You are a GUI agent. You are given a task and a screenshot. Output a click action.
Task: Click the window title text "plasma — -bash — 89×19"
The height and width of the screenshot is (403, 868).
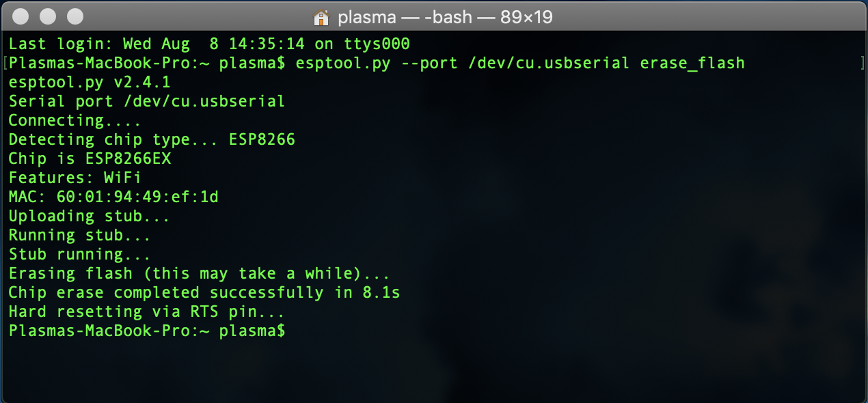tap(444, 17)
